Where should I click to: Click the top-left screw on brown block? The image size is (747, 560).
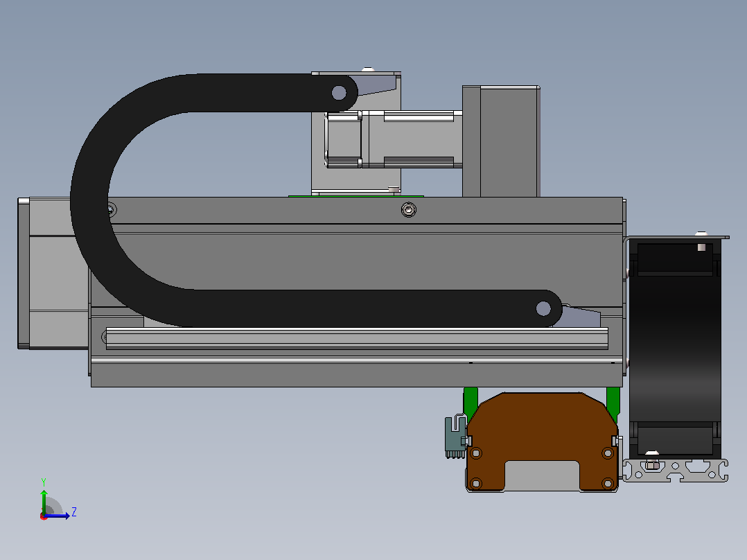pyautogui.click(x=476, y=453)
